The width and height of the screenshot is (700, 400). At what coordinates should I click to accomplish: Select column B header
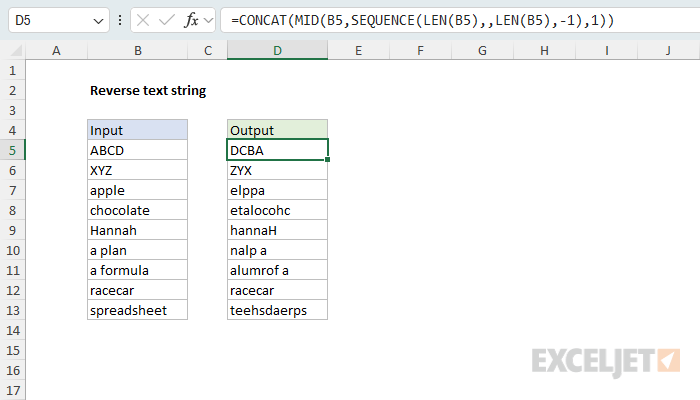(x=138, y=50)
